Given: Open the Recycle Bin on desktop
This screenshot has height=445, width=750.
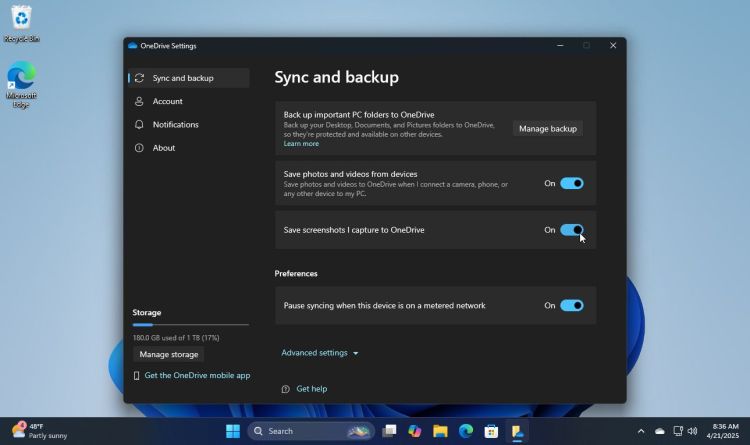Looking at the screenshot, I should (21, 22).
